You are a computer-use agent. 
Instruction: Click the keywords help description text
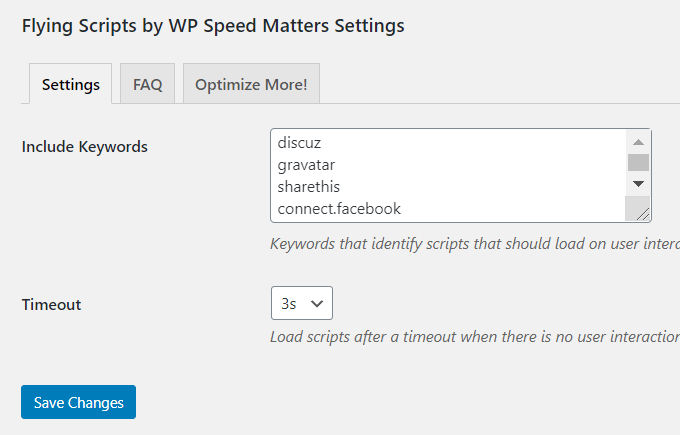click(x=475, y=244)
